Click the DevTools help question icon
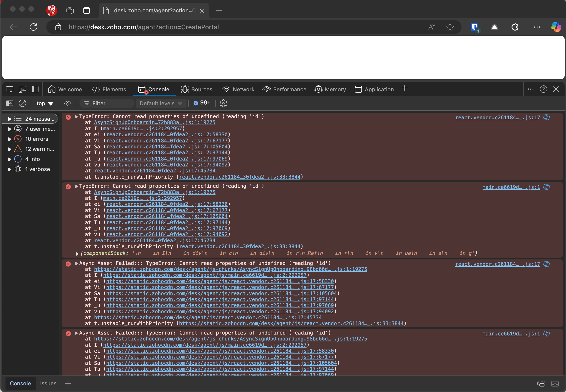This screenshot has height=392, width=566. pos(543,89)
